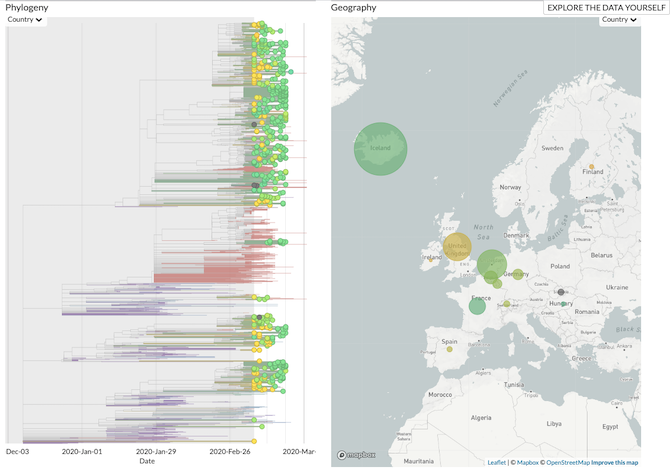The image size is (670, 470).
Task: Open the Mapbox attribution text link
Action: (x=528, y=462)
